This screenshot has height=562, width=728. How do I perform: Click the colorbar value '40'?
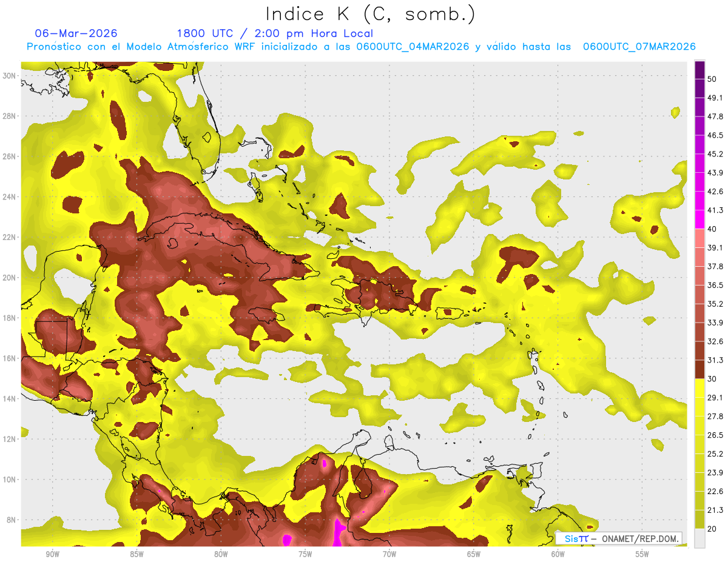pyautogui.click(x=712, y=229)
